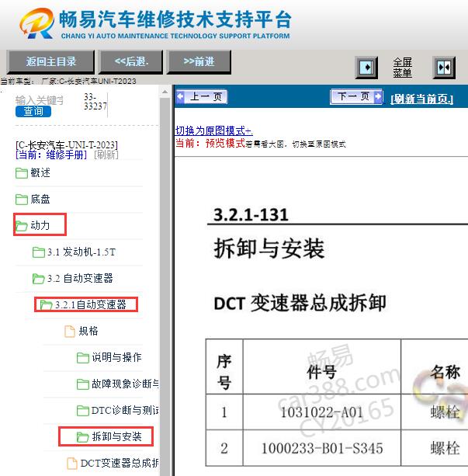This screenshot has width=468, height=476.
Task: Click the open folder icon beside 动力
Action: click(x=22, y=226)
